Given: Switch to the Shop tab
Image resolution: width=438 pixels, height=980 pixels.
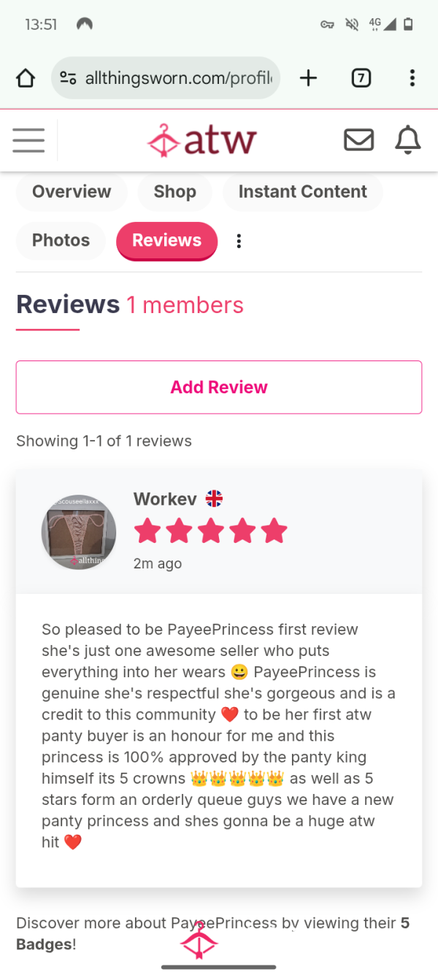Looking at the screenshot, I should tap(174, 192).
